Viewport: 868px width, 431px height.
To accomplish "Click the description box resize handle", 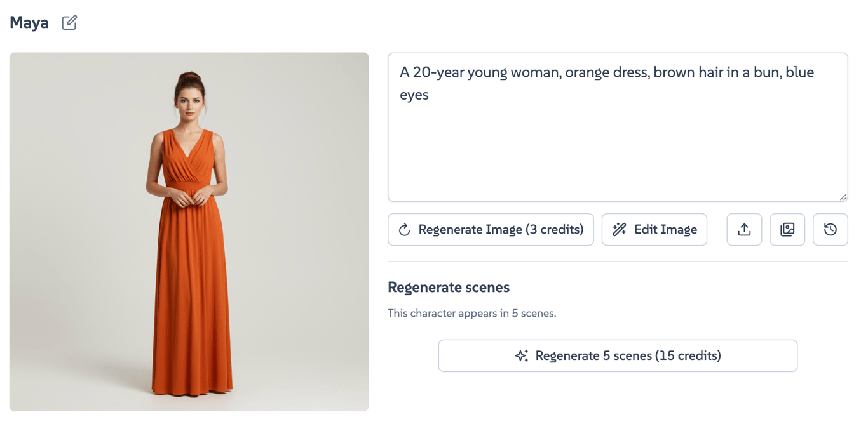I will [x=843, y=197].
